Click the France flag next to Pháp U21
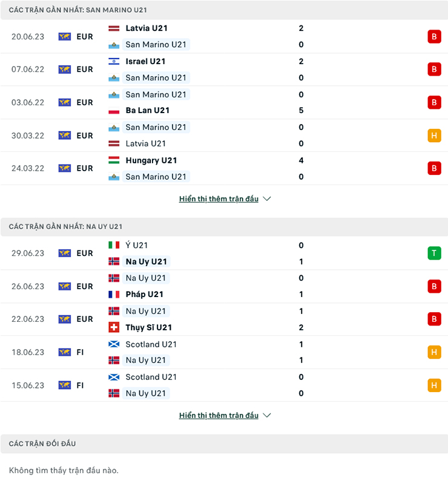The image size is (448, 481). [x=114, y=294]
